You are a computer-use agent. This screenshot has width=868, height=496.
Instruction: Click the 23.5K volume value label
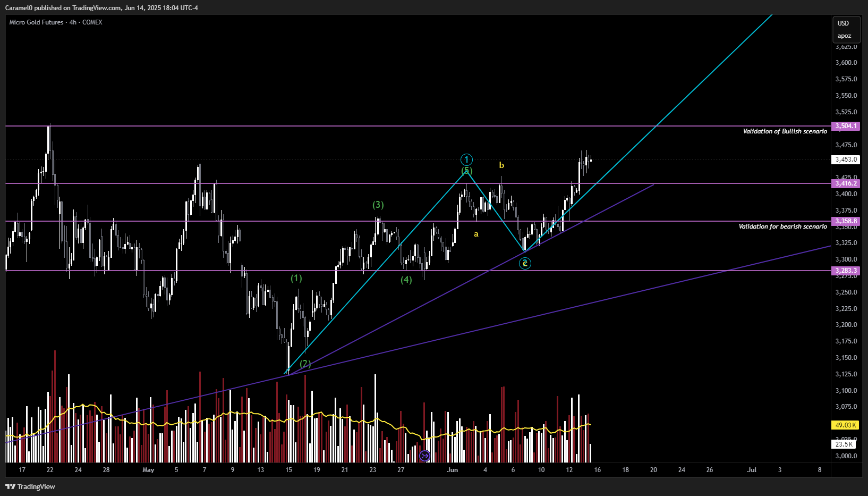coord(844,444)
